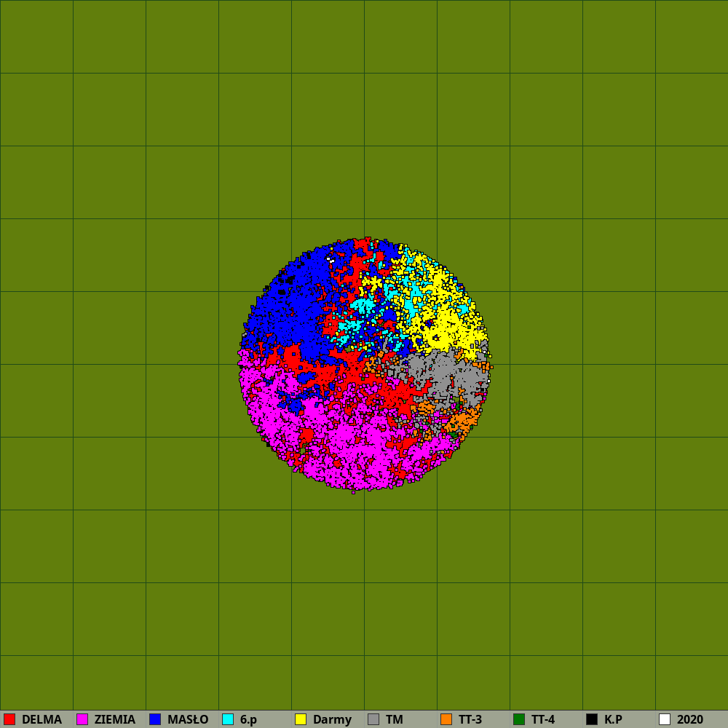Image resolution: width=728 pixels, height=728 pixels.
Task: Click the white 2020 color swatch
Action: point(665,719)
